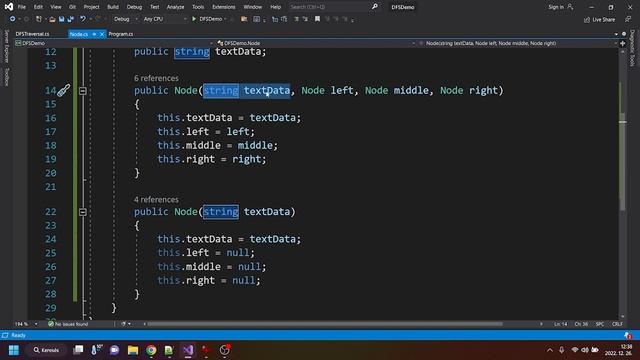This screenshot has height=360, width=640.
Task: Open the Any CPU platform dropdown
Action: (x=165, y=19)
